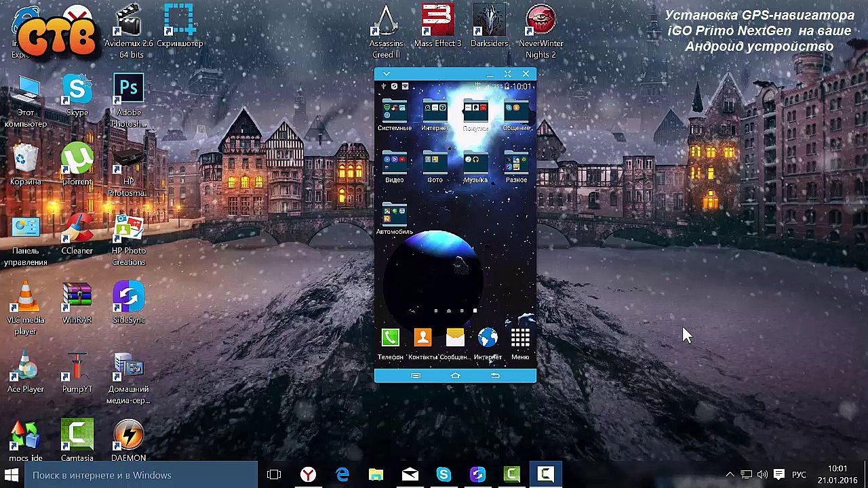Screen dimensions: 868x488
Task: Tap the phone's Back navigation button
Action: (495, 375)
